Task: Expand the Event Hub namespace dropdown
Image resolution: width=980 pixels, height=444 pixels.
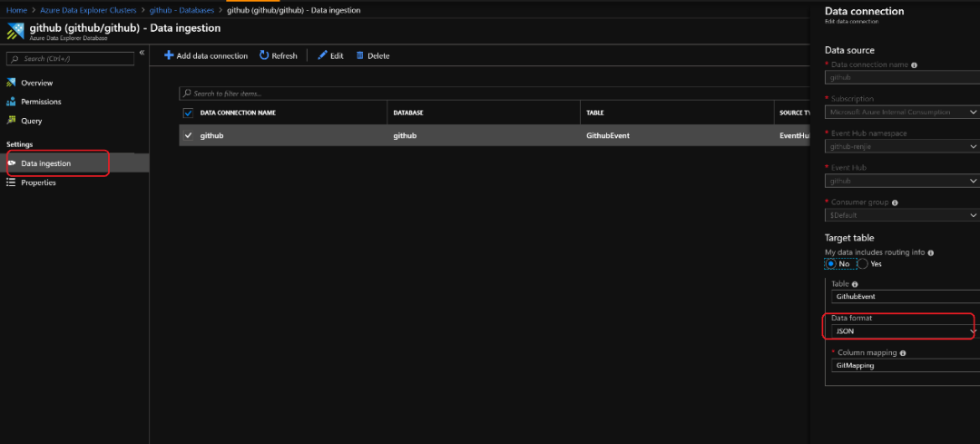Action: coord(902,146)
